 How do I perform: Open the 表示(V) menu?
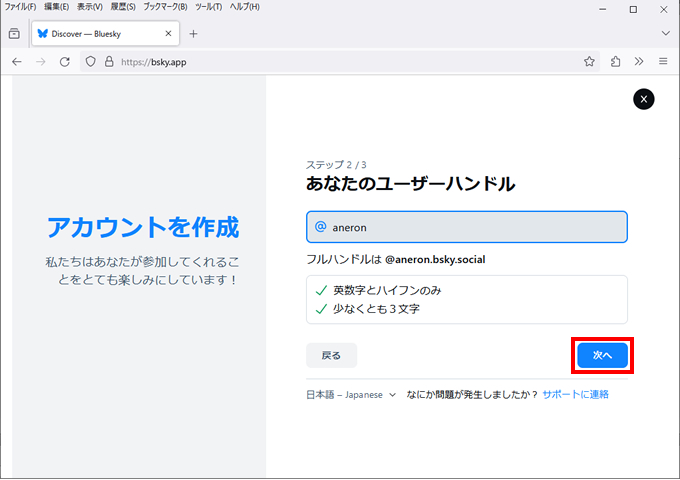(90, 7)
